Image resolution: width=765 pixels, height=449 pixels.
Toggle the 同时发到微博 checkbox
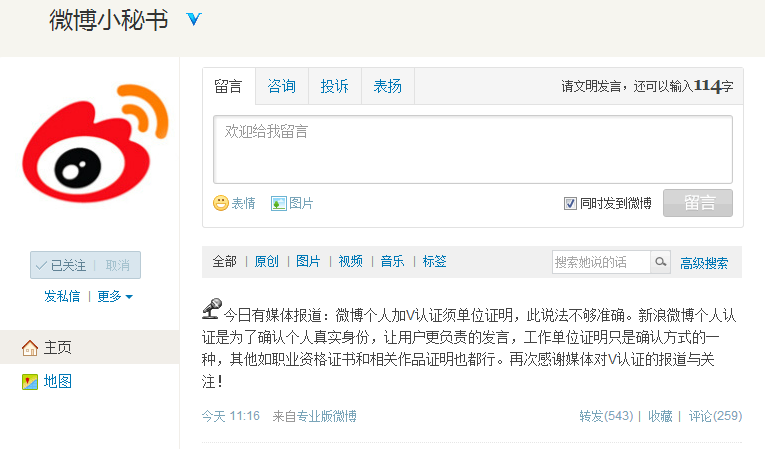[x=571, y=203]
